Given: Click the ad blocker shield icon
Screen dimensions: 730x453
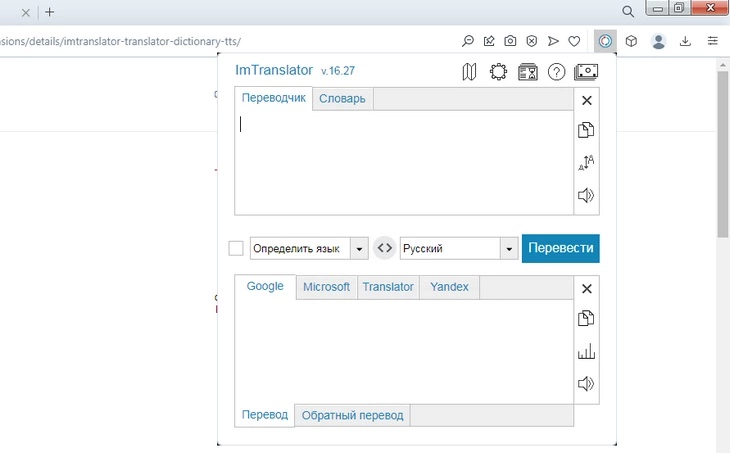Looking at the screenshot, I should (x=532, y=41).
